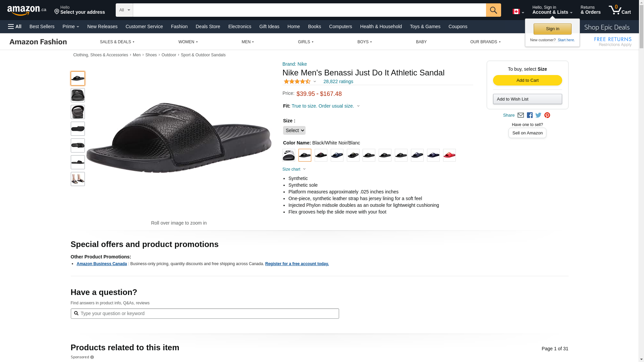Open the shopping cart icon
Viewport: 644px width, 362px height.
(619, 10)
